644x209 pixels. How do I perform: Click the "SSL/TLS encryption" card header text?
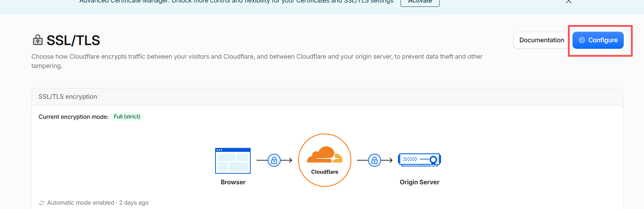click(68, 97)
